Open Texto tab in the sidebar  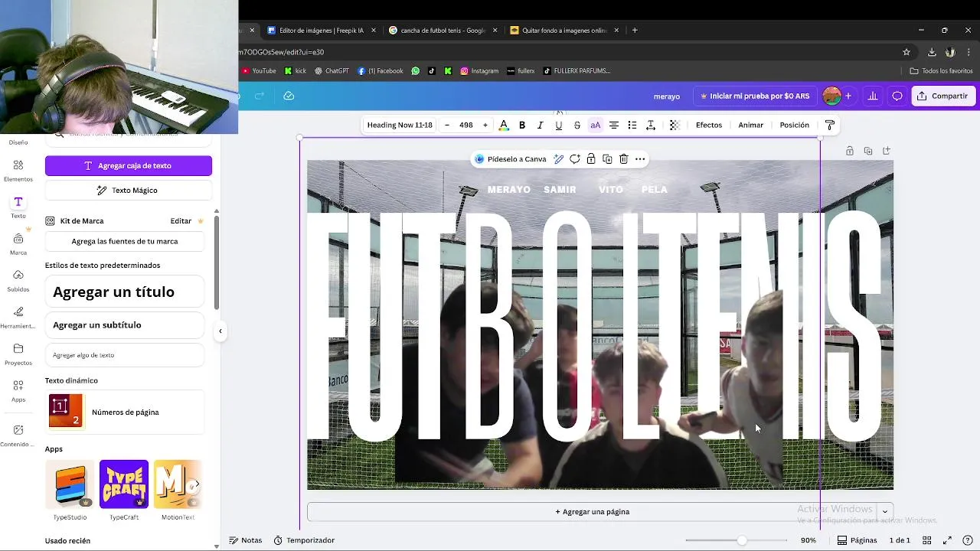(18, 207)
